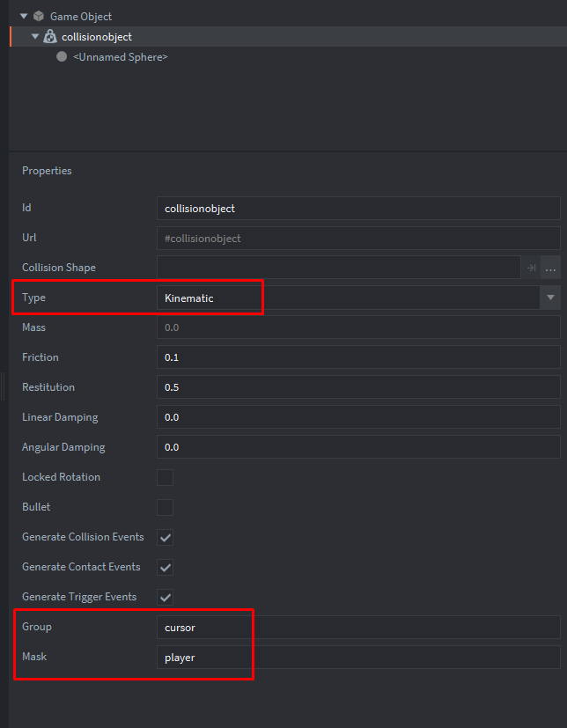Uncheck Generate Contact Events
Image resolution: width=567 pixels, height=728 pixels.
pyautogui.click(x=165, y=567)
